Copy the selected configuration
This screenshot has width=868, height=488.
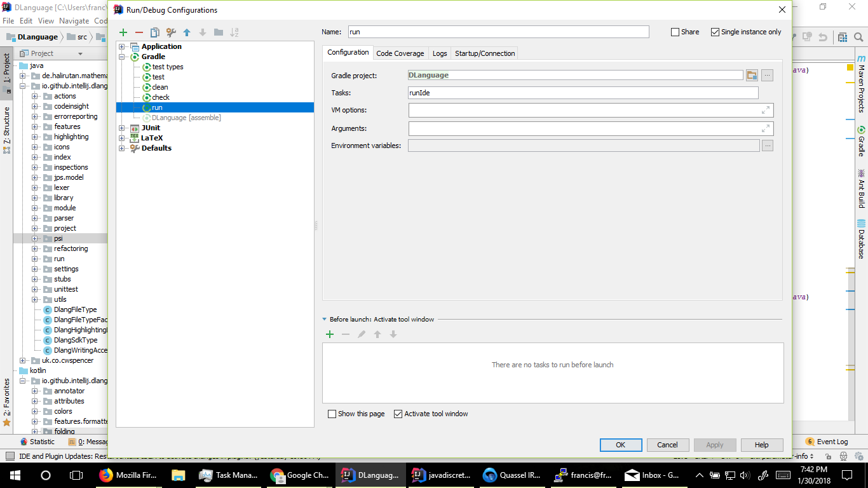point(154,32)
